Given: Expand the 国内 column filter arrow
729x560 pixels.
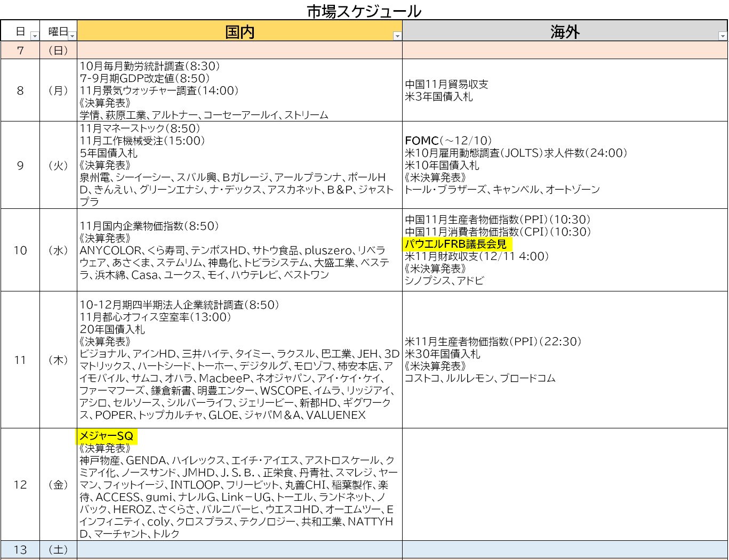Looking at the screenshot, I should (397, 36).
